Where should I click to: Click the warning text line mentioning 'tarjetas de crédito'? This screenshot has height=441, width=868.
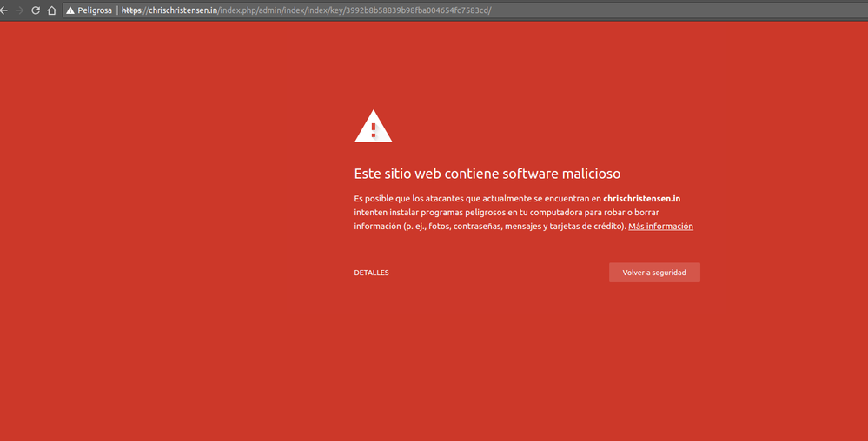point(489,227)
